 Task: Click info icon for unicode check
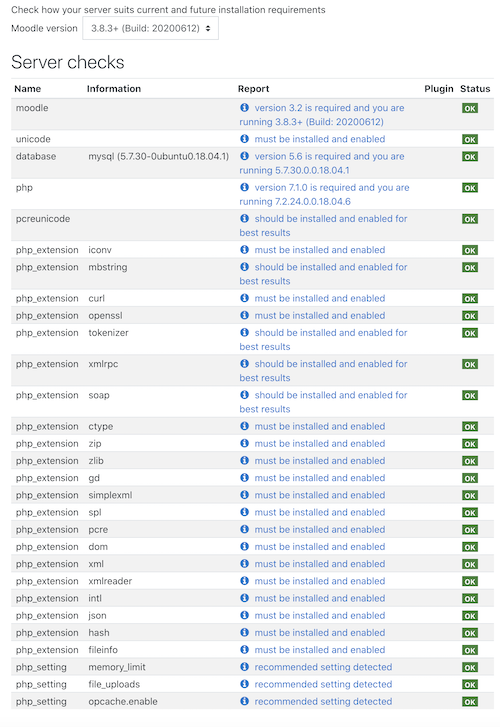coord(244,139)
